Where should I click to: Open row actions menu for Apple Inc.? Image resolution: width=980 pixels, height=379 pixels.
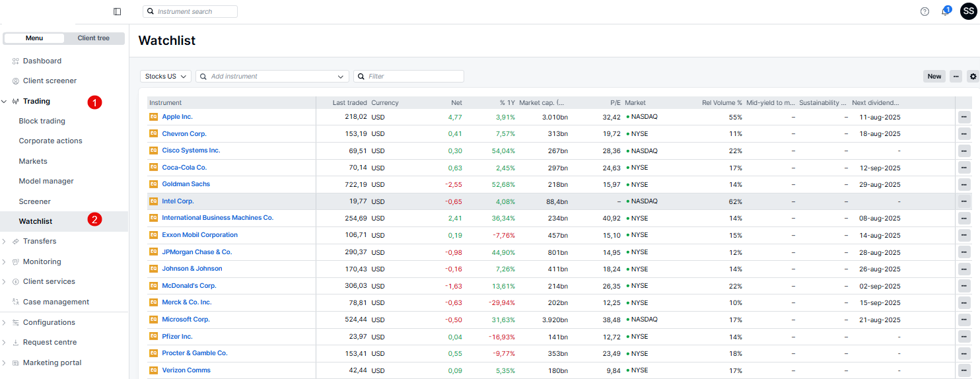pos(964,117)
